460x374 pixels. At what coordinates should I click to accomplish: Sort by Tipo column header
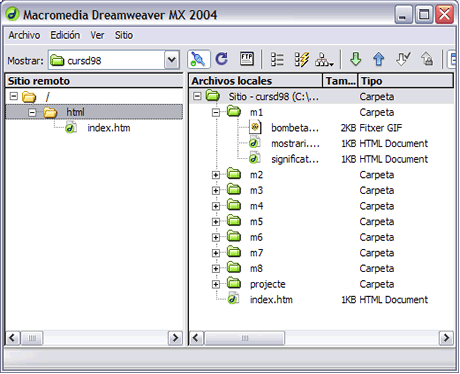point(406,81)
